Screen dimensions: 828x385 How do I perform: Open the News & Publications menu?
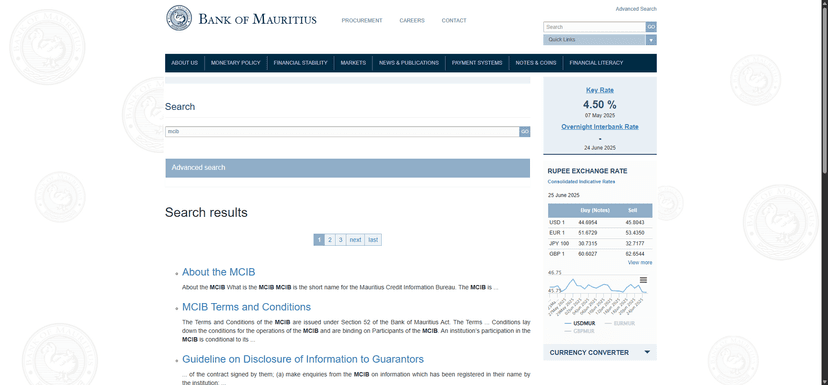409,63
